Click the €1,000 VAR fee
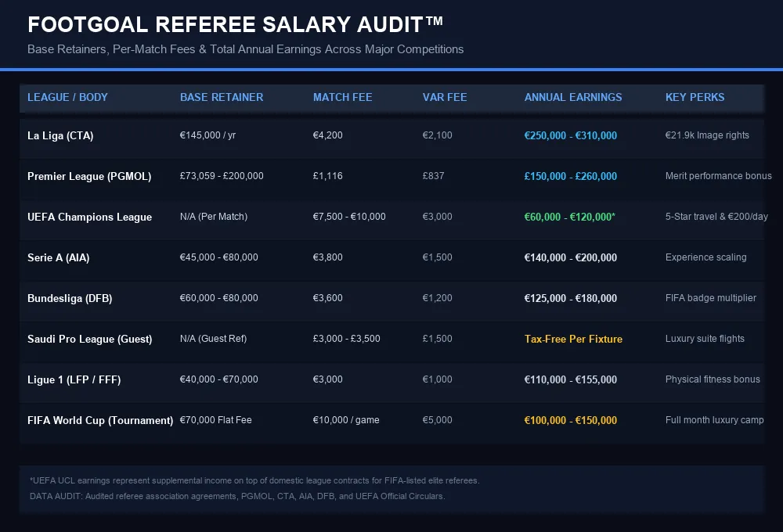This screenshot has width=783, height=532. 438,379
